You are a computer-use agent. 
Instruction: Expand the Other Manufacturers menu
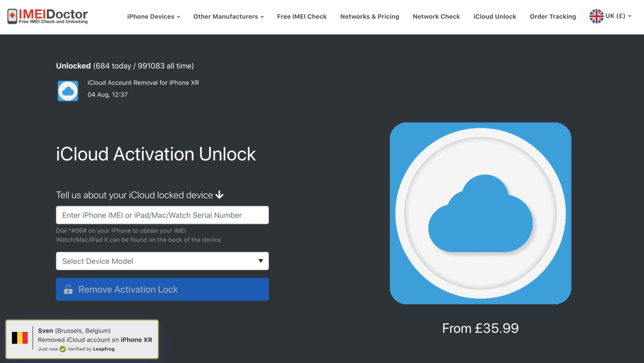229,17
